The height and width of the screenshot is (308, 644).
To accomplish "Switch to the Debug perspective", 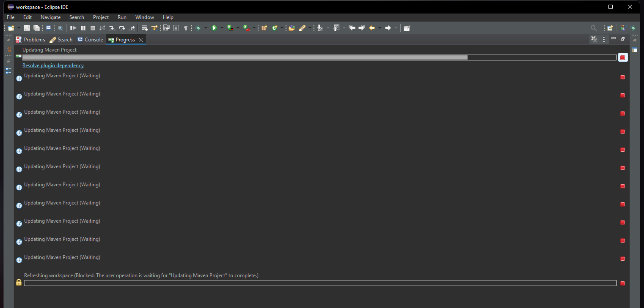I will [x=633, y=28].
